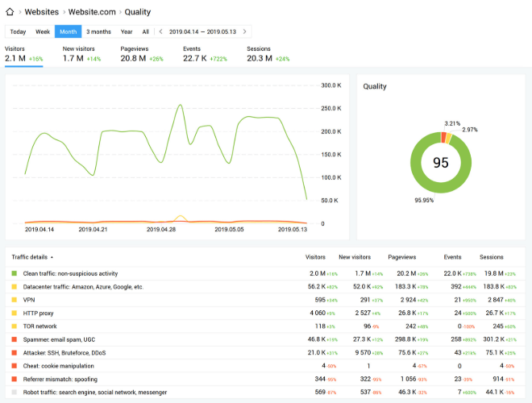Click Referrer mismatch pageviews value 1 056
The width and height of the screenshot is (532, 403).
(x=409, y=379)
